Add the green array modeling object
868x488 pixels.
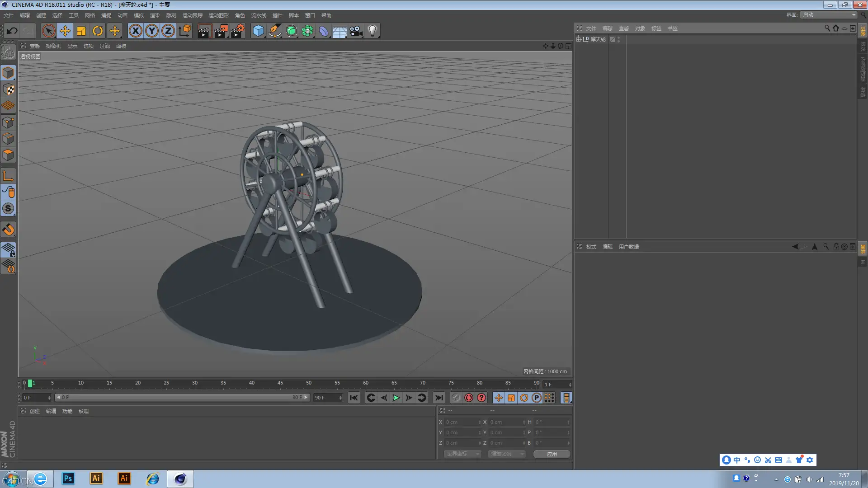[307, 31]
